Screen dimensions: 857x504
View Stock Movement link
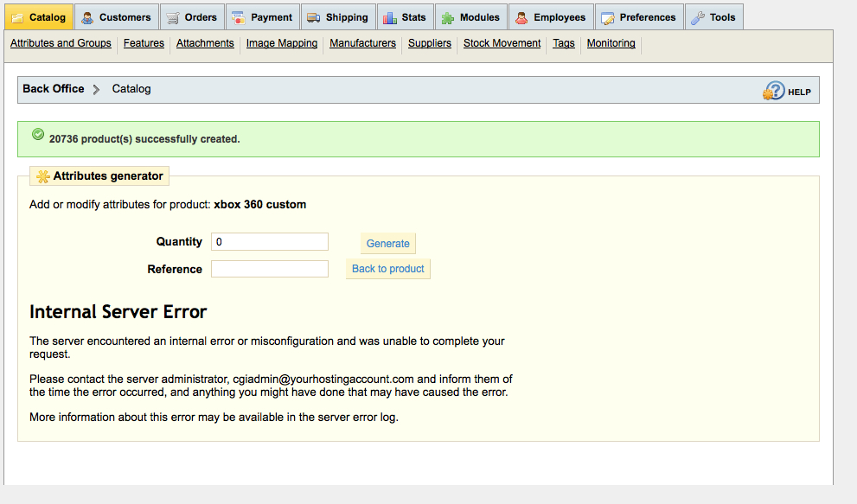coord(502,43)
